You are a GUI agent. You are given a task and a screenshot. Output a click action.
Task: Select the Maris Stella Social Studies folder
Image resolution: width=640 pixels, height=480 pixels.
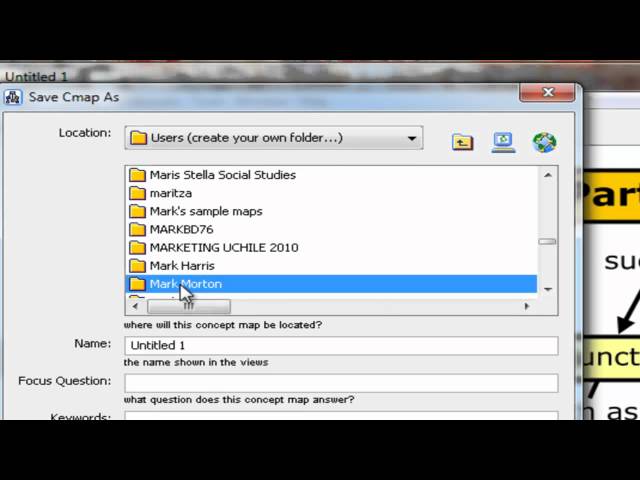point(331,175)
